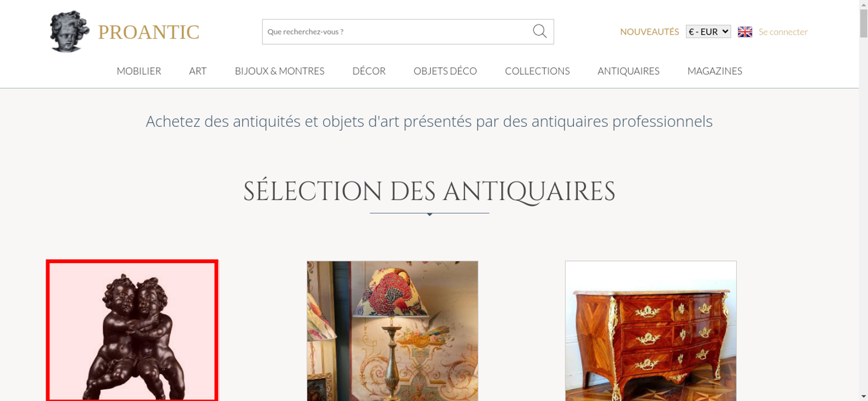The height and width of the screenshot is (401, 868).
Task: Open the bronze cherubs sculpture thumbnail
Action: coord(132,330)
